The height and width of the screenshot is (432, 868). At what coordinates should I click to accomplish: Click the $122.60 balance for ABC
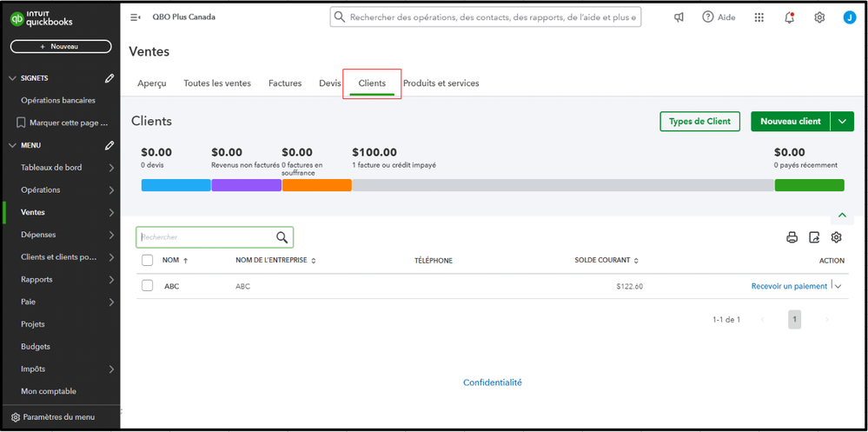[629, 287]
